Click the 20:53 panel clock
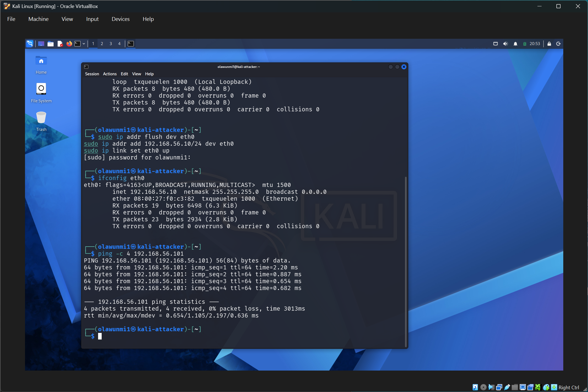This screenshot has width=588, height=392. click(535, 44)
